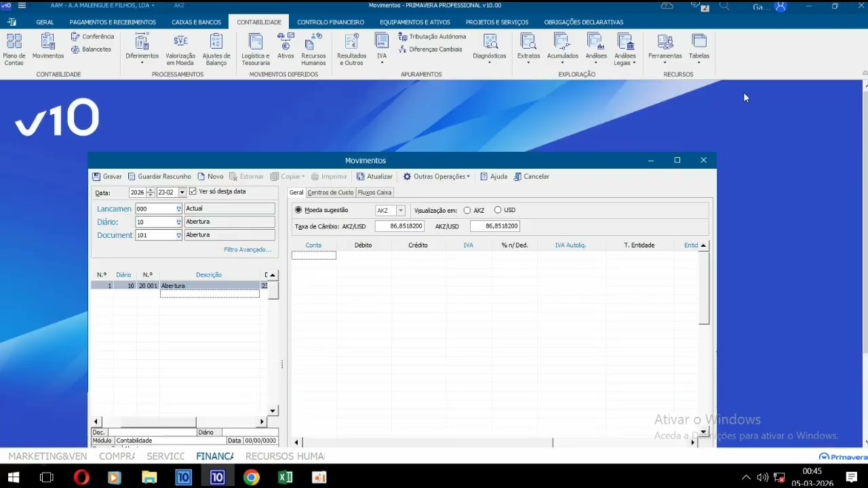Switch to Controlo Financeiro tab

click(x=330, y=22)
